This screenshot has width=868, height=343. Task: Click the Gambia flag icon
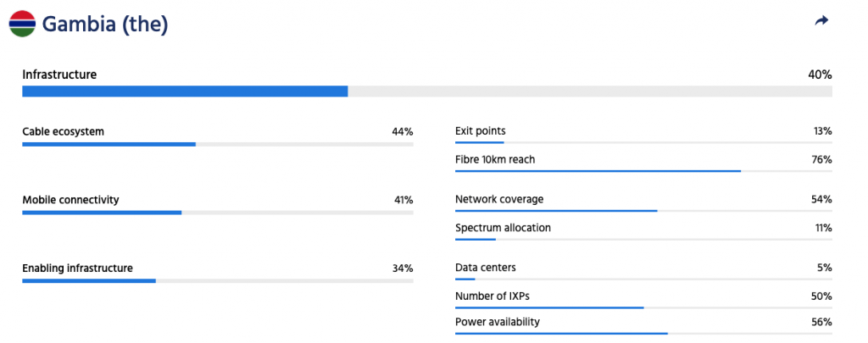click(x=22, y=24)
